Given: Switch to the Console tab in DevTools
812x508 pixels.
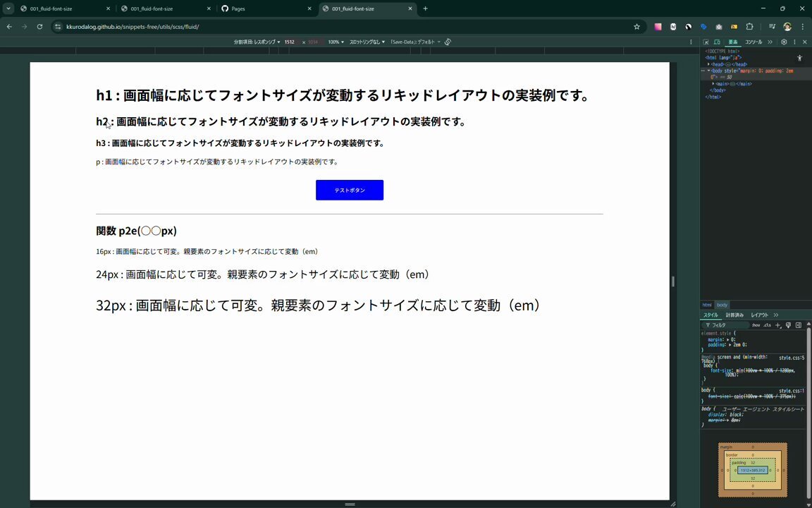Looking at the screenshot, I should [753, 42].
